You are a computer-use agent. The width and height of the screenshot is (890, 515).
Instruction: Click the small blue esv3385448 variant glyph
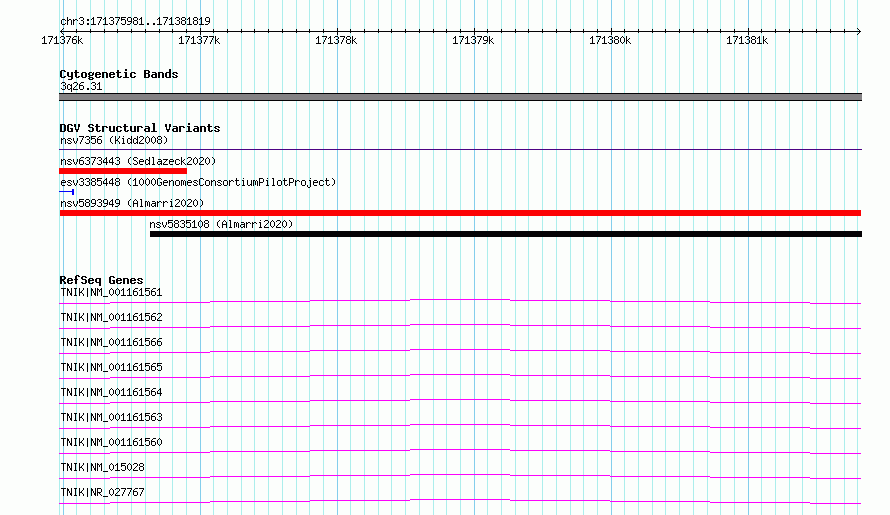[x=67, y=192]
